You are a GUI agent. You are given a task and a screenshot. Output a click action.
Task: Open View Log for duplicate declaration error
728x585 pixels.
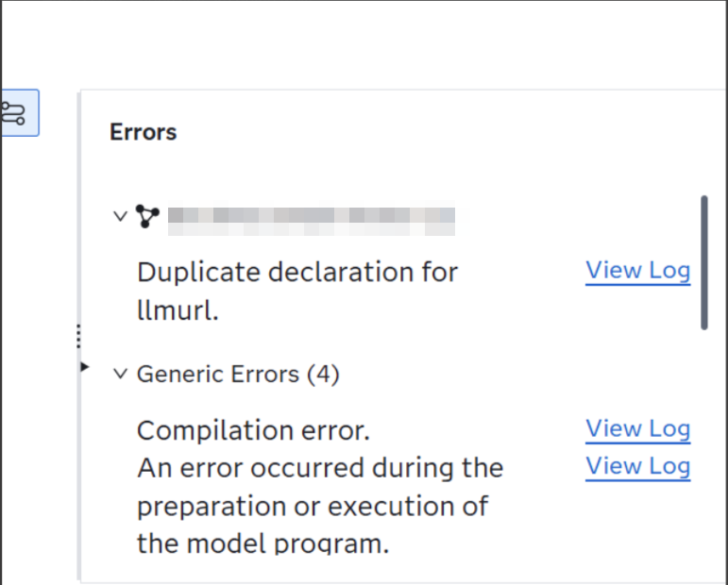(x=637, y=270)
